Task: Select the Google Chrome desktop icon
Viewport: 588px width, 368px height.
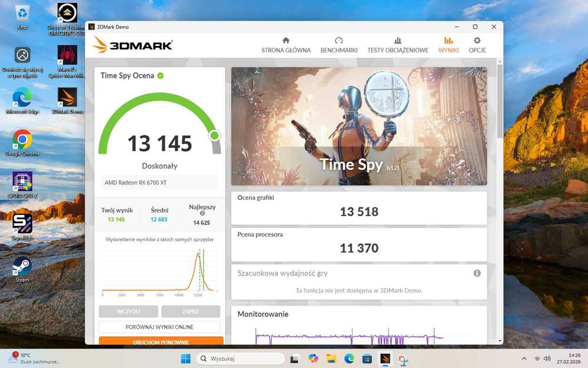Action: click(22, 142)
